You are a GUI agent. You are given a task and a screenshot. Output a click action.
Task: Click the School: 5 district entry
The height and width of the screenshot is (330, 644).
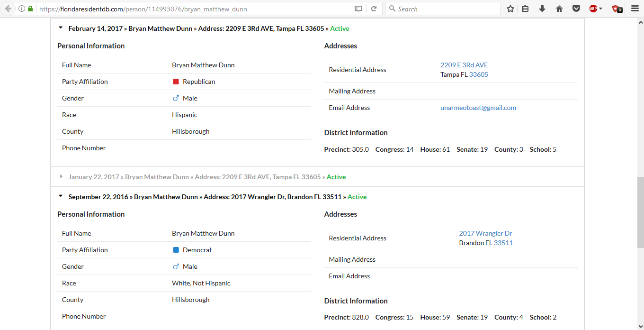pos(543,149)
